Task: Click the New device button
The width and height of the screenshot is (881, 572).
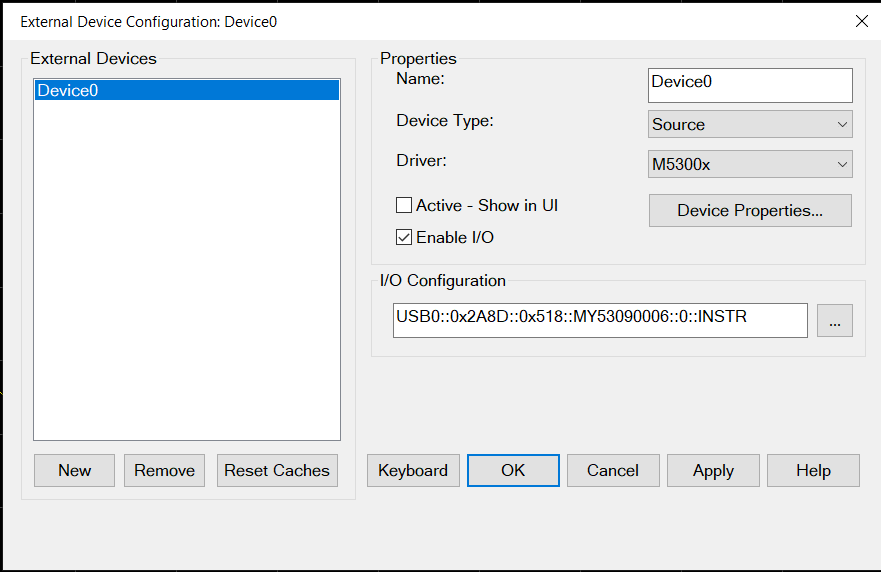Action: (x=74, y=471)
